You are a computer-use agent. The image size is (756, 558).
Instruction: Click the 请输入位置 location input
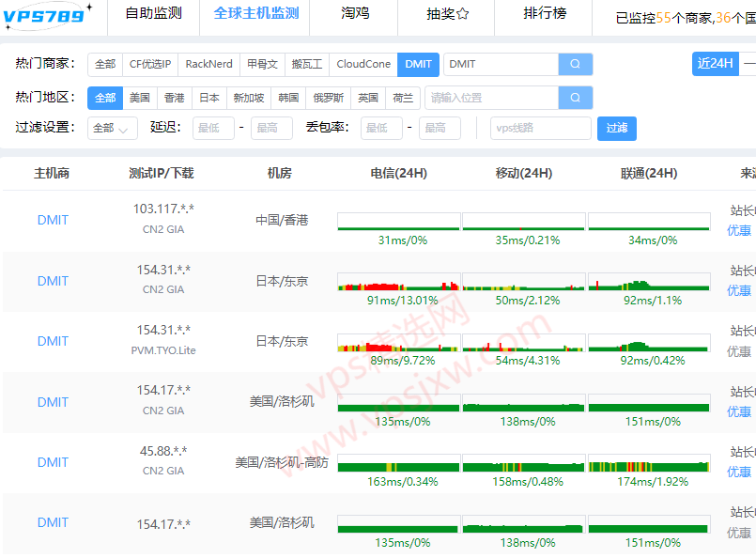(x=492, y=98)
